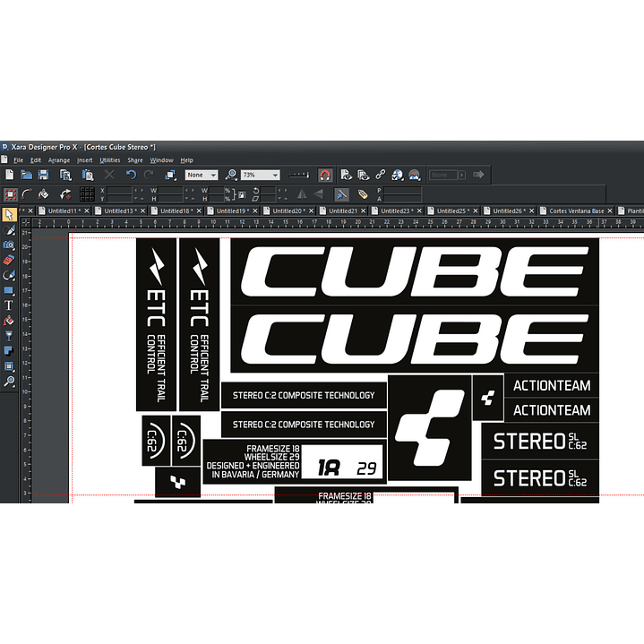Click the X position input field
This screenshot has width=644, height=644.
pyautogui.click(x=120, y=190)
